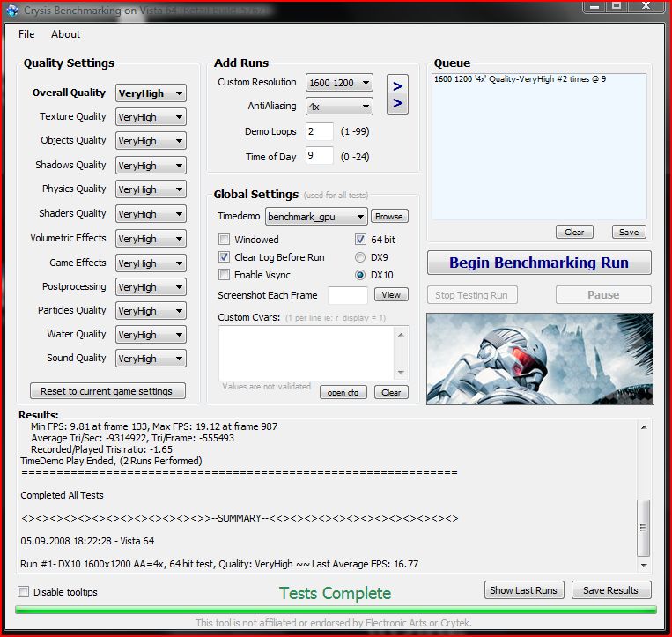Open Volumetric Effects dropdown
Viewport: 672px width, 637px height.
[x=151, y=239]
